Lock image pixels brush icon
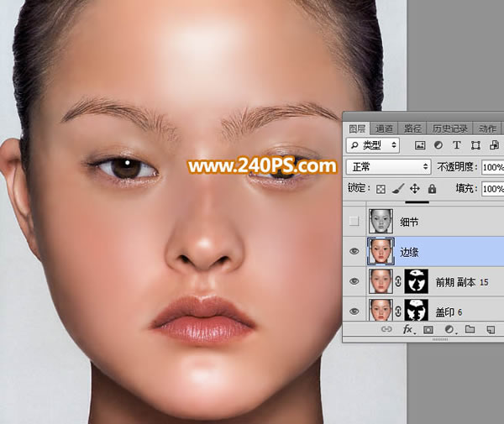The height and width of the screenshot is (424, 504). click(398, 189)
